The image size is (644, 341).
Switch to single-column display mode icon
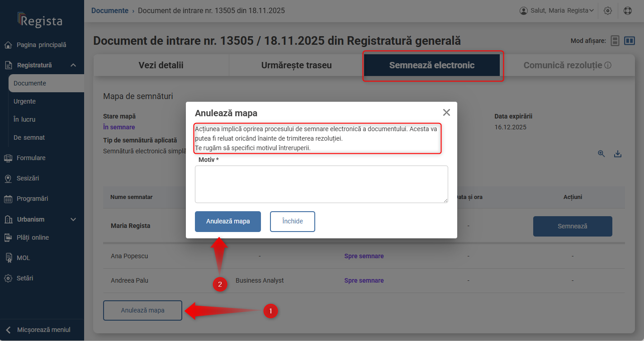pos(615,41)
